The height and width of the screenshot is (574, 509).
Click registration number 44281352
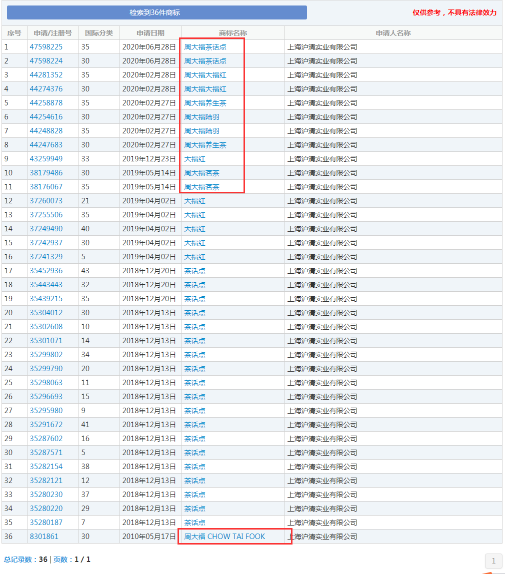click(x=46, y=75)
